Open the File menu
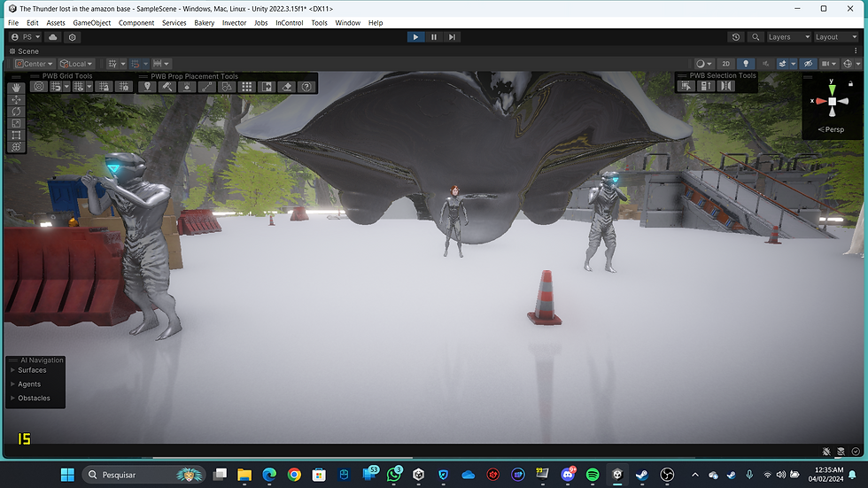 (x=13, y=23)
